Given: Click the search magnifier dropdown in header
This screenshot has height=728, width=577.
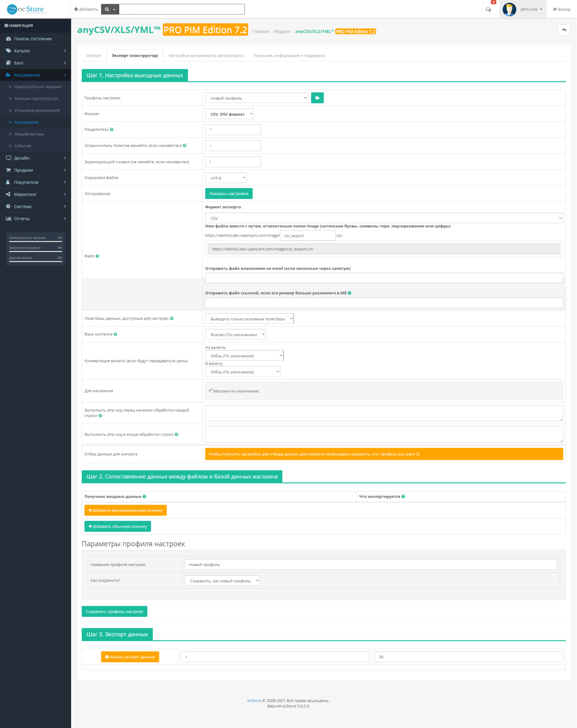Looking at the screenshot, I should (x=110, y=9).
